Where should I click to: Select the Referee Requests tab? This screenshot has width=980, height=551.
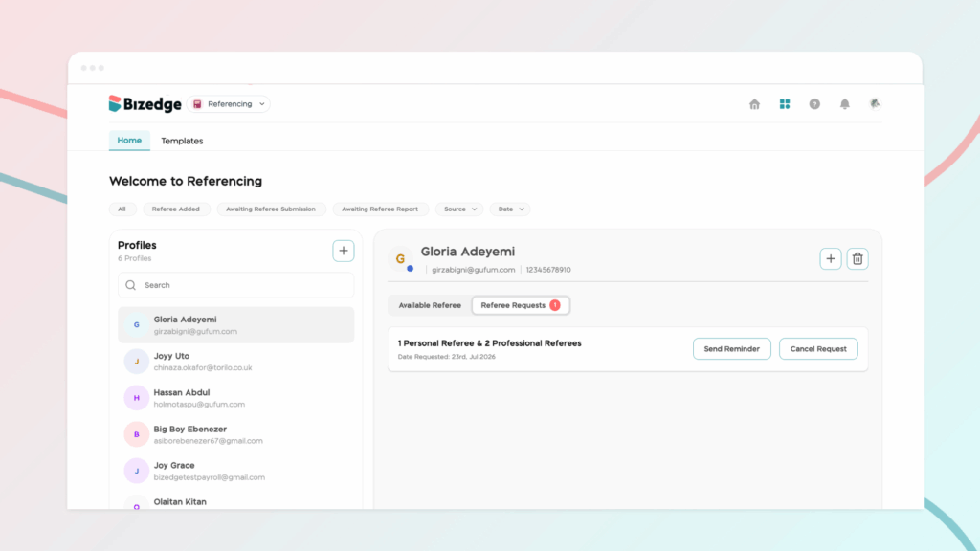521,305
